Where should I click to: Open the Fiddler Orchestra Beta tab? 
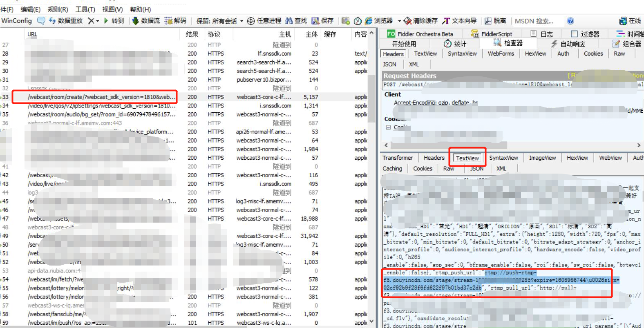pos(420,34)
